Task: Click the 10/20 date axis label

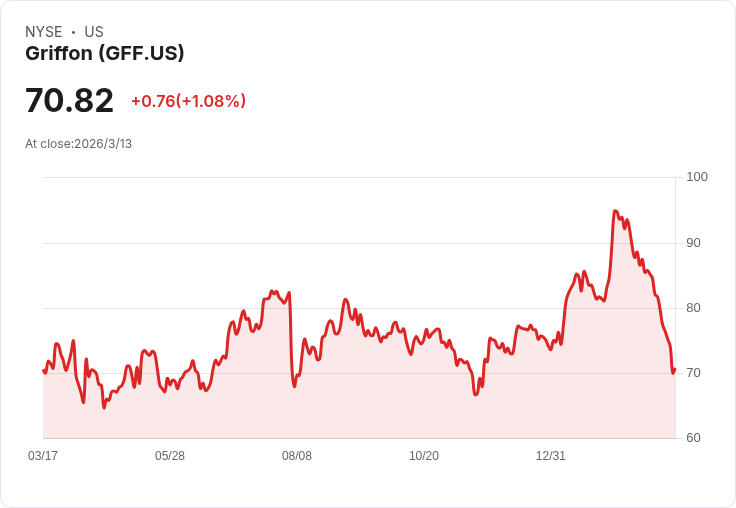Action: coord(424,455)
